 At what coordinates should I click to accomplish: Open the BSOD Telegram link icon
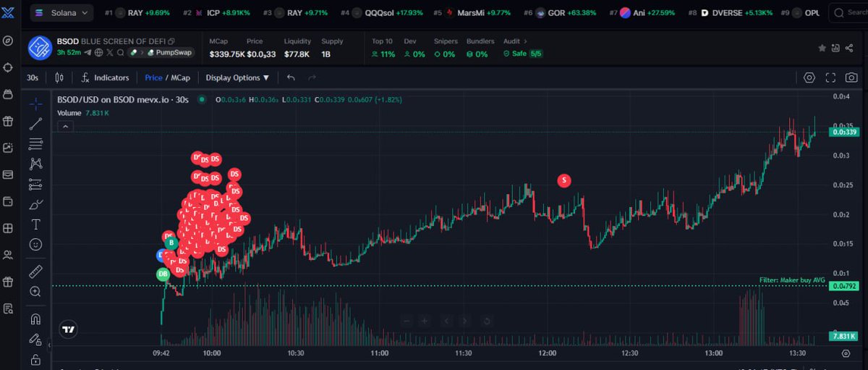point(88,52)
